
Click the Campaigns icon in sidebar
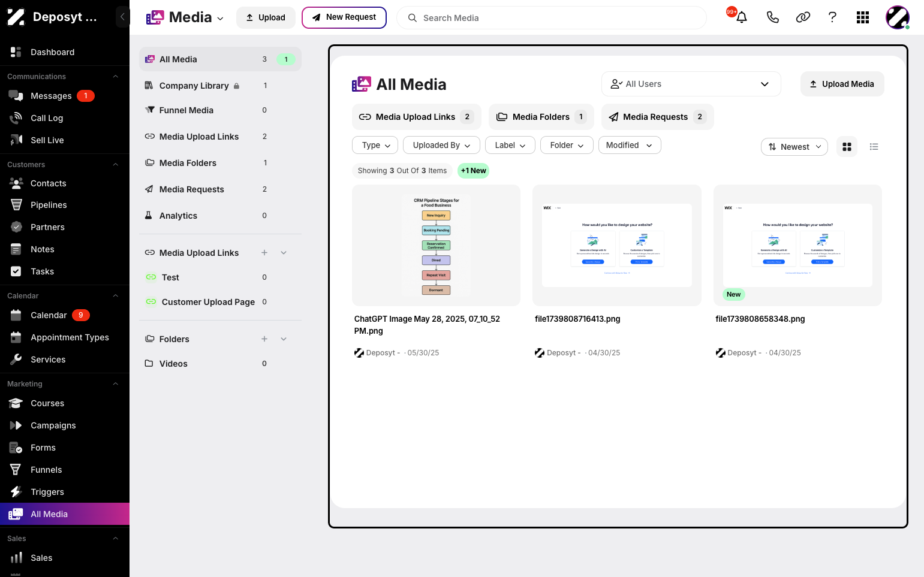[16, 425]
